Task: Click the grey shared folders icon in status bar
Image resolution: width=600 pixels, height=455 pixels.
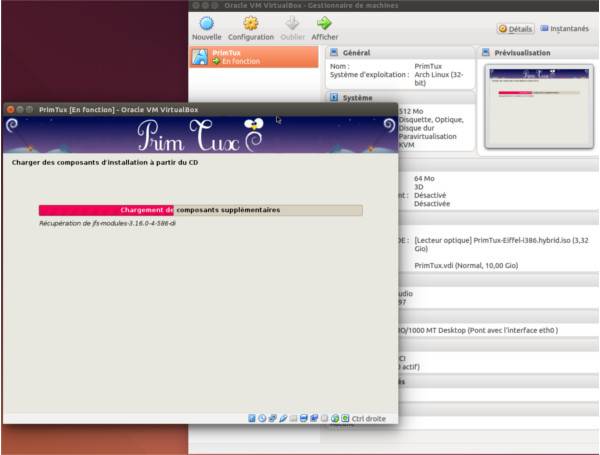Action: pyautogui.click(x=293, y=418)
